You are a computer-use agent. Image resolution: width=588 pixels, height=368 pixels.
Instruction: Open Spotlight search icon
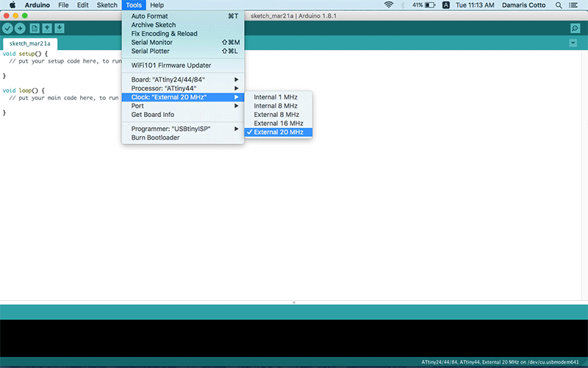pos(559,5)
